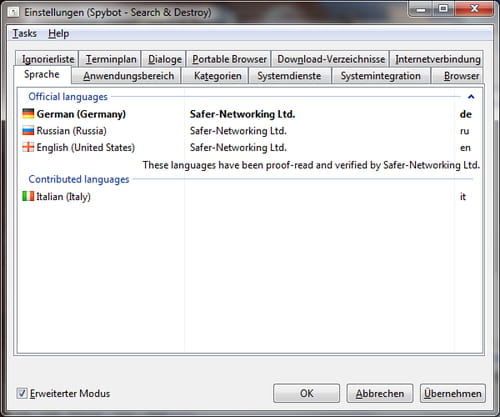Select Italian (Italy) contributed language

250,196
